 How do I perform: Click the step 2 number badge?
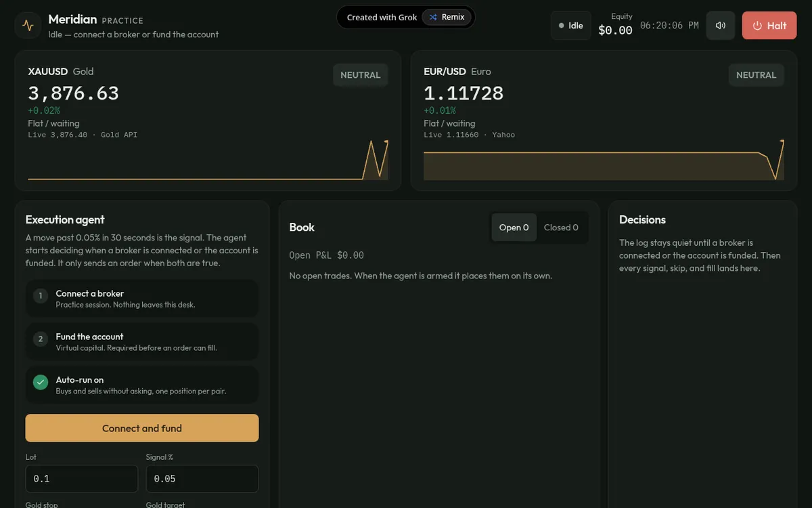(41, 339)
